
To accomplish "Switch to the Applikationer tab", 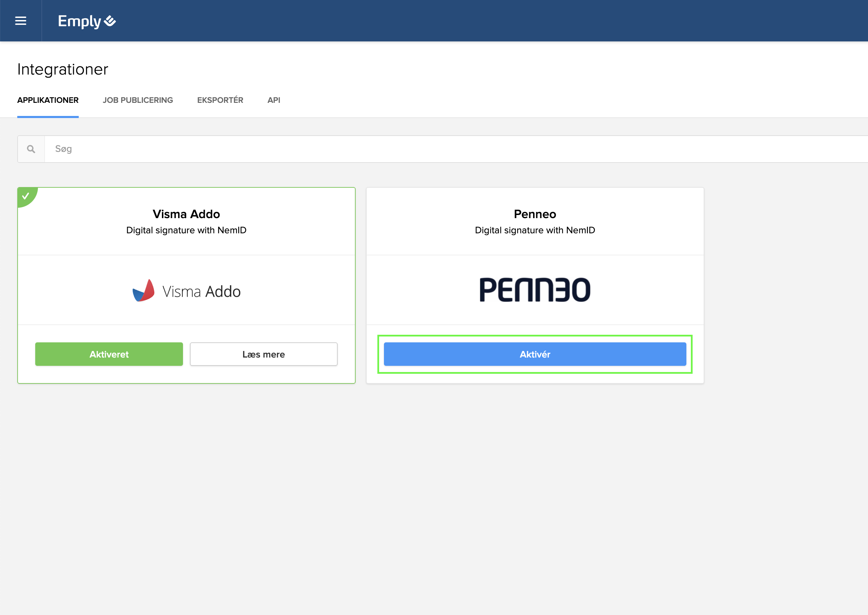I will pos(48,100).
